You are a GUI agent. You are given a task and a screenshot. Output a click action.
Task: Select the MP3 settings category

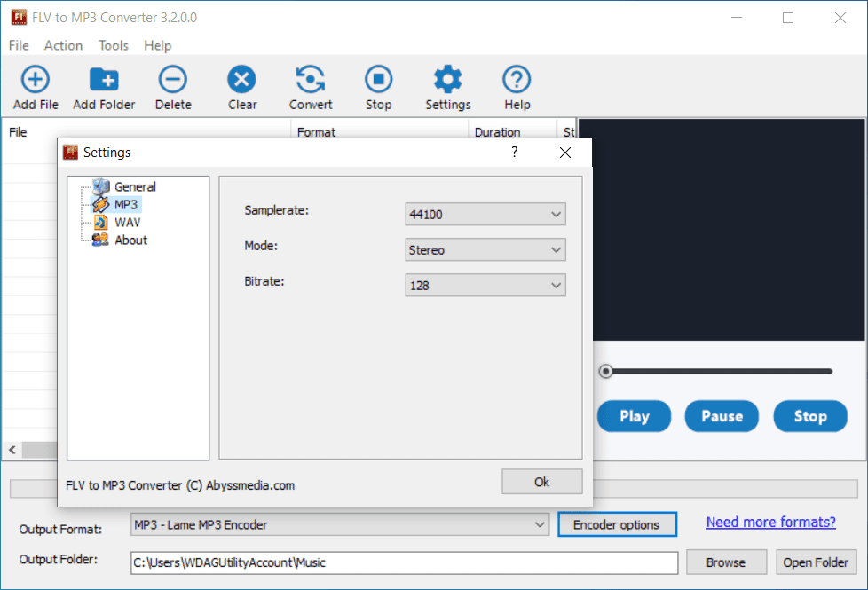coord(126,204)
